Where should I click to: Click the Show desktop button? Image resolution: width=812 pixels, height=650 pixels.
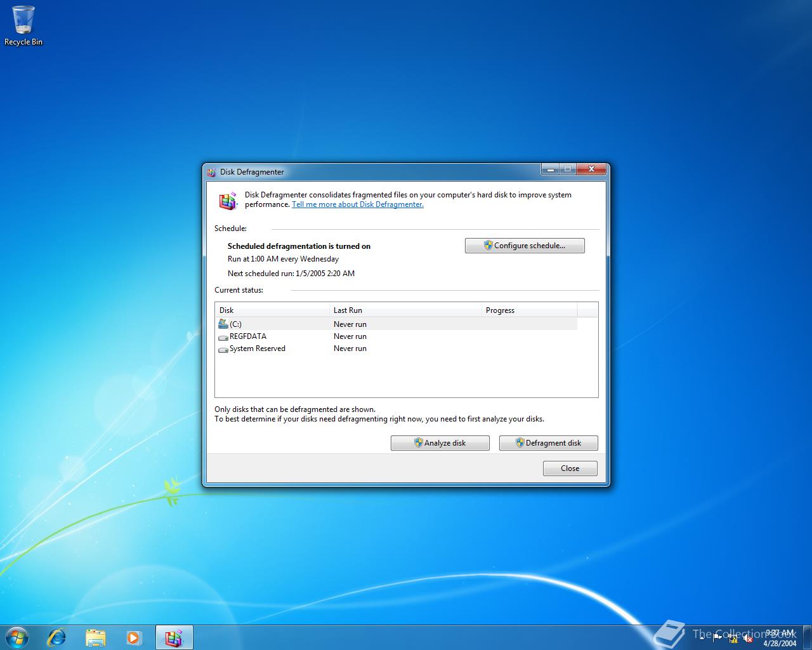pos(807,637)
